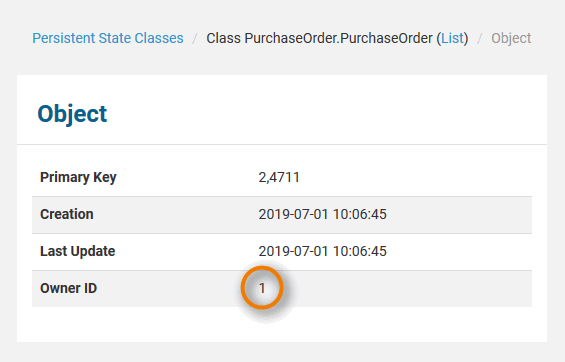Click the Object panel heading
This screenshot has height=362, width=565.
point(72,114)
